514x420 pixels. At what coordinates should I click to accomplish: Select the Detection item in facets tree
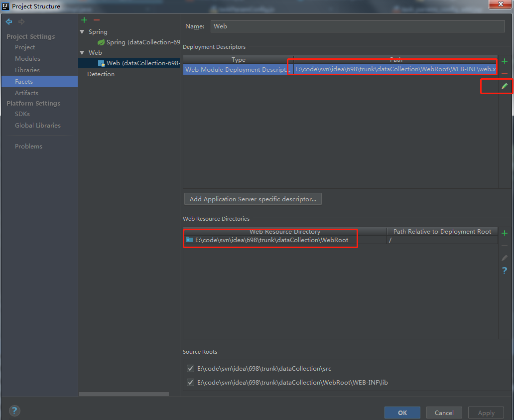pos(101,74)
